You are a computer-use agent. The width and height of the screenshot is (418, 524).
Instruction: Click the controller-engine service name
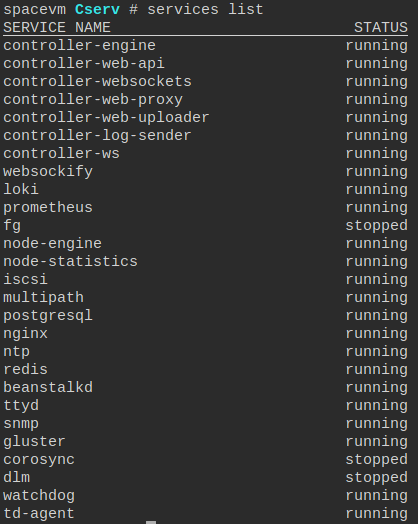coord(80,46)
